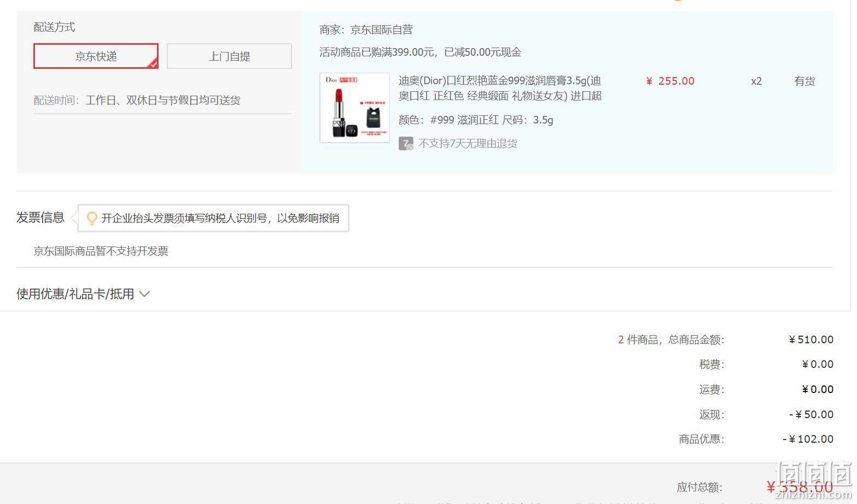Screen dimensions: 857x504
Task: Click the 不支持7天无理由退货 text
Action: point(468,144)
